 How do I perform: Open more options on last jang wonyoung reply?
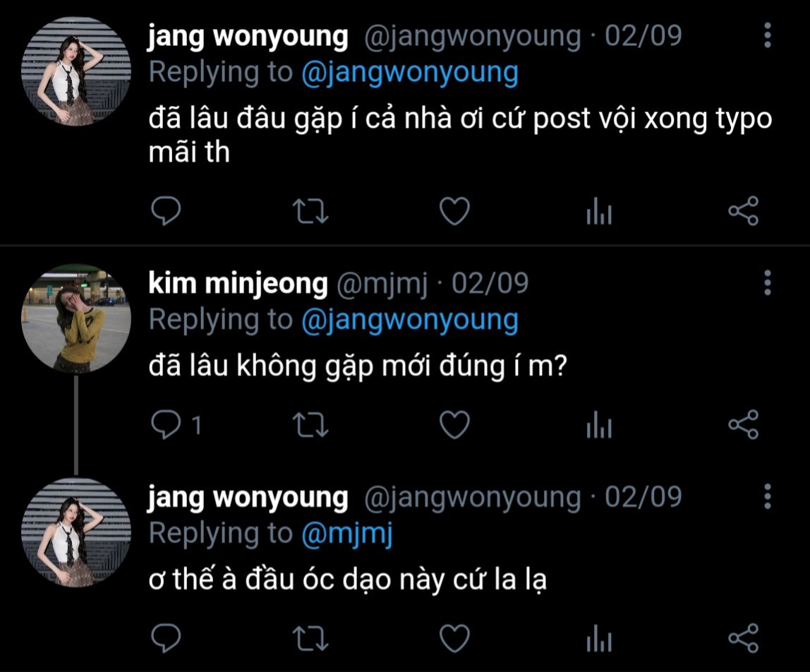point(768,496)
